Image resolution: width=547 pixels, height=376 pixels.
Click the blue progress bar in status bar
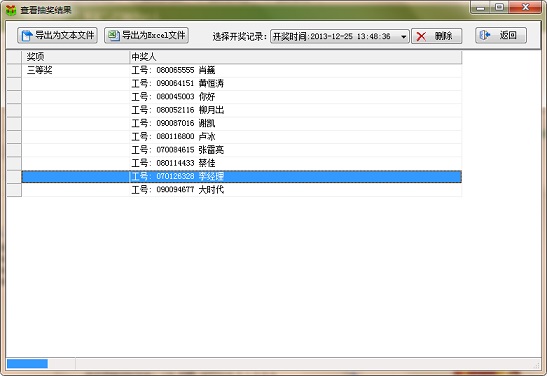(x=27, y=364)
